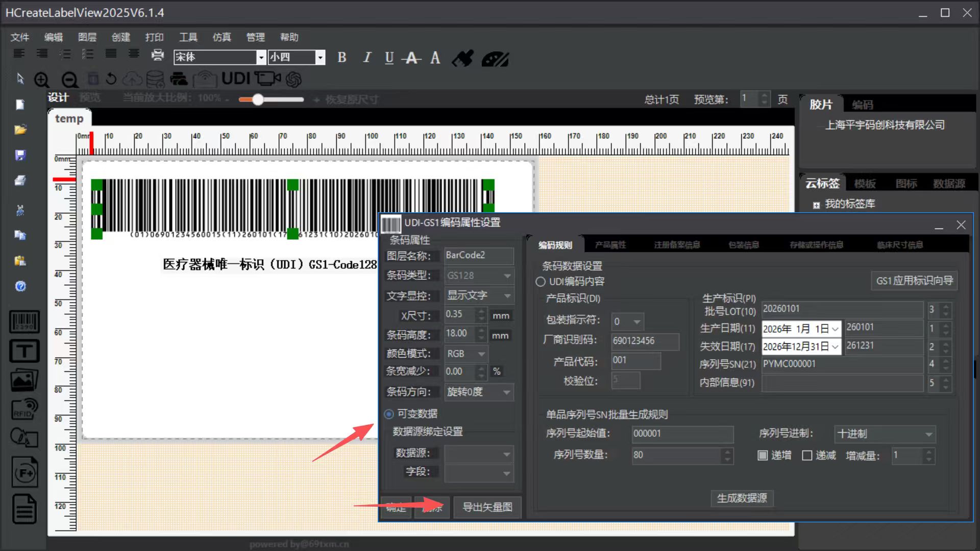
Task: Switch to the 产品属性 tab
Action: (x=610, y=245)
